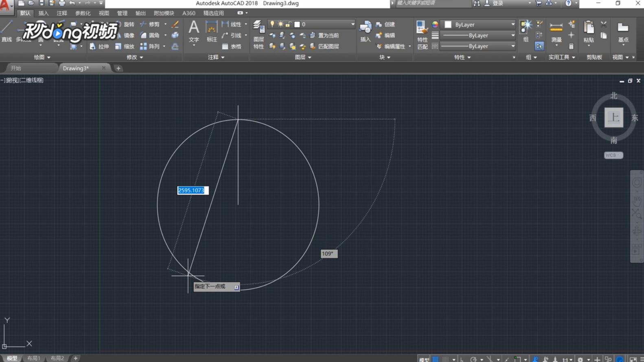The image size is (644, 362).
Task: Click the ByLayer white color swatch
Action: [x=448, y=24]
